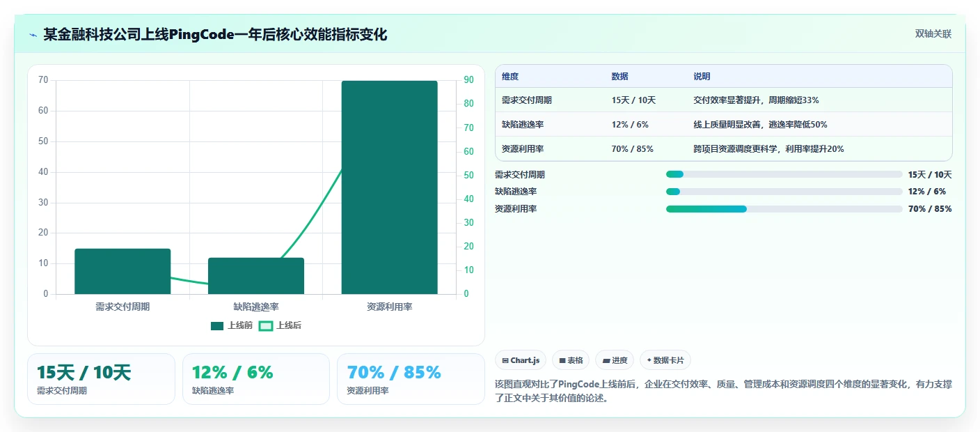This screenshot has width=980, height=432.
Task: Click left axis value 70
Action: [x=43, y=80]
